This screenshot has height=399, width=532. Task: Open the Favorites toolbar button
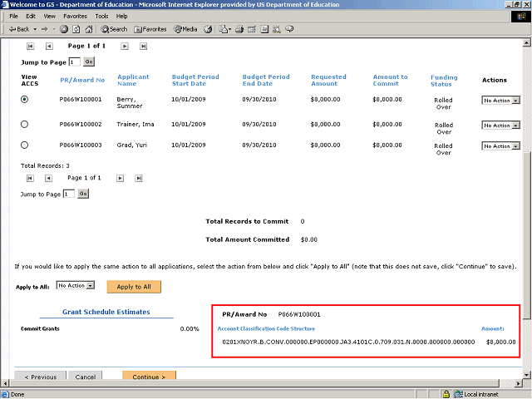coord(150,28)
